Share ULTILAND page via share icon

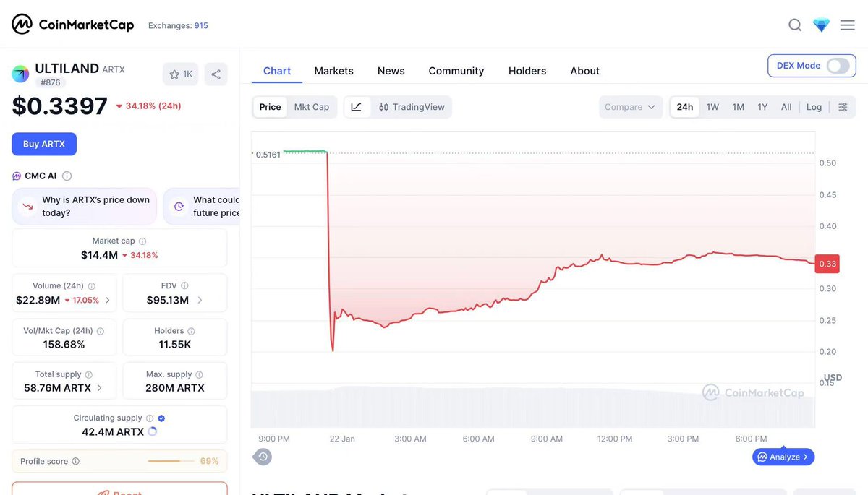click(216, 74)
